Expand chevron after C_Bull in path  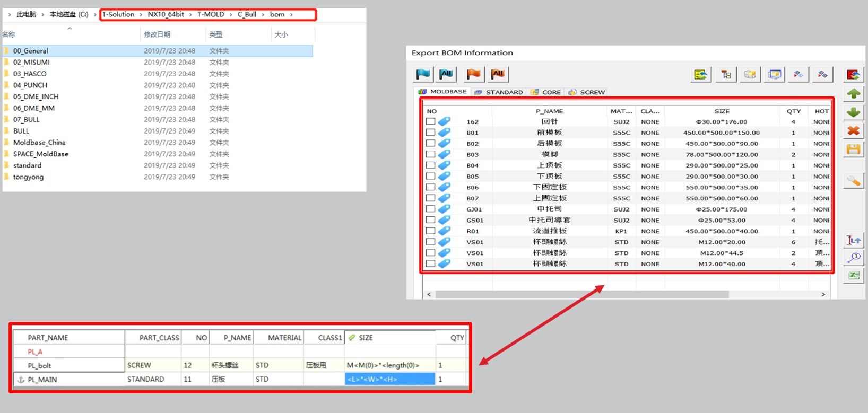(x=263, y=15)
